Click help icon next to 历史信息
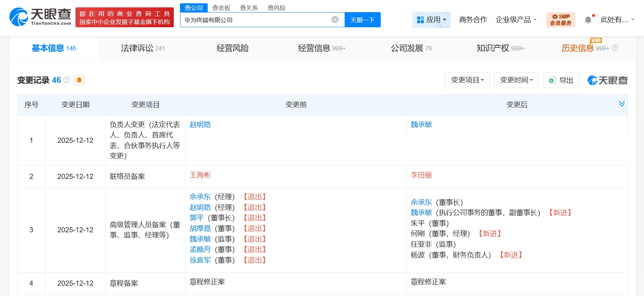The image size is (644, 296). [615, 48]
